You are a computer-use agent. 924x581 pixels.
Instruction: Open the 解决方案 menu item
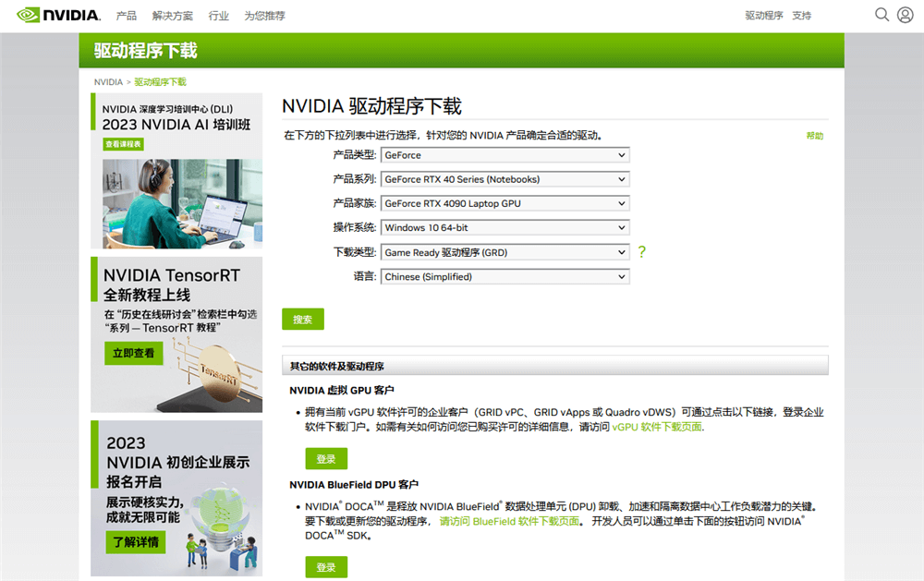[173, 16]
